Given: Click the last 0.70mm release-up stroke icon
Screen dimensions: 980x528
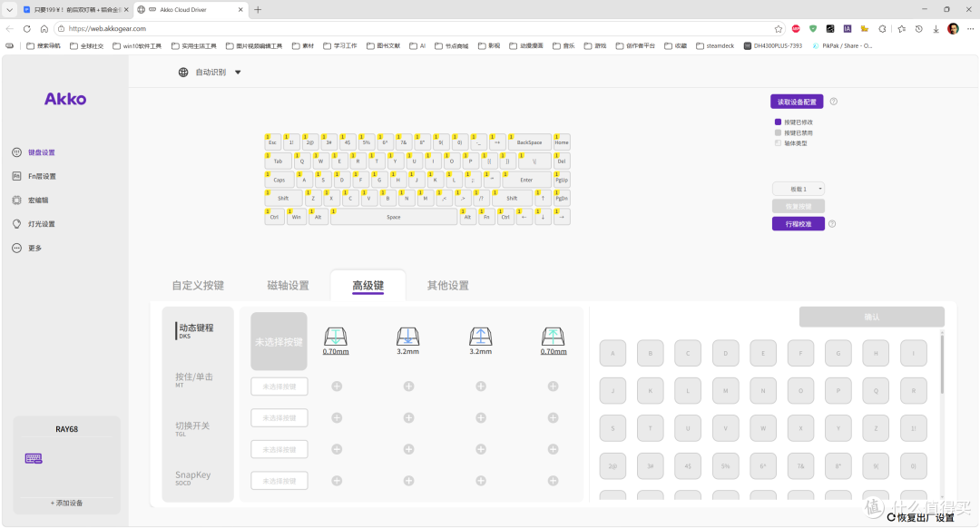Looking at the screenshot, I should click(x=554, y=337).
